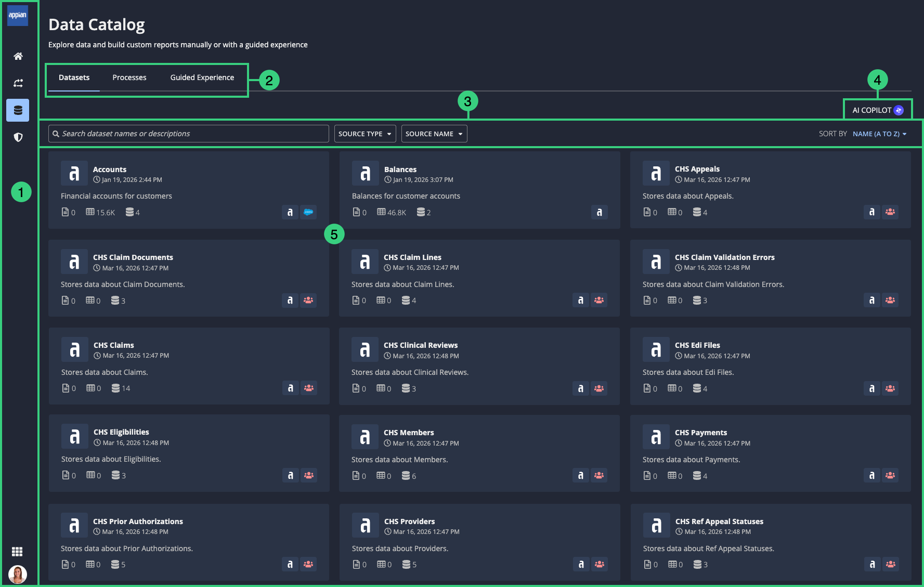Expand the Source Type filter dropdown
The width and height of the screenshot is (924, 587).
point(365,134)
